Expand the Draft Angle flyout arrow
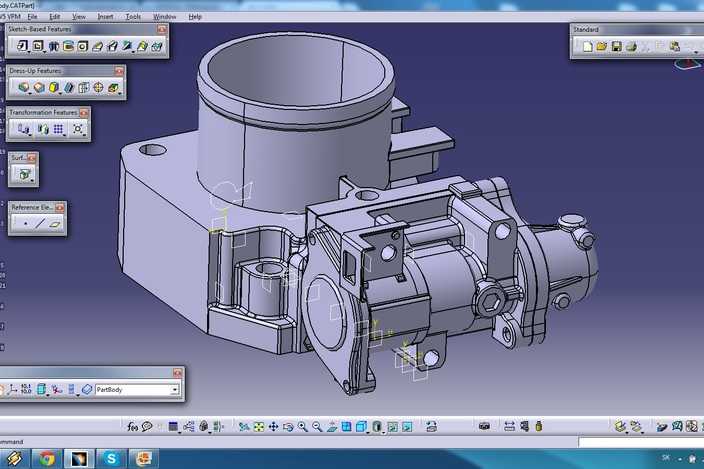Image resolution: width=704 pixels, height=469 pixels. (61, 93)
